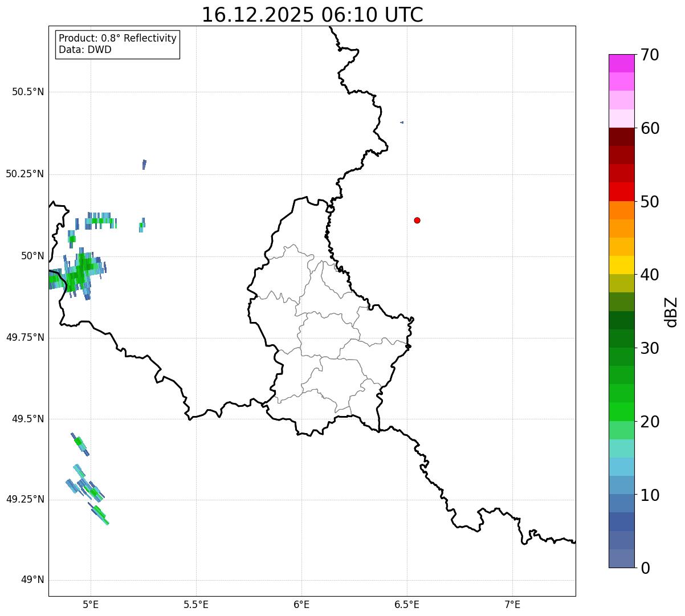Click the "5°E" longitude label
This screenshot has width=685, height=616.
tap(91, 604)
